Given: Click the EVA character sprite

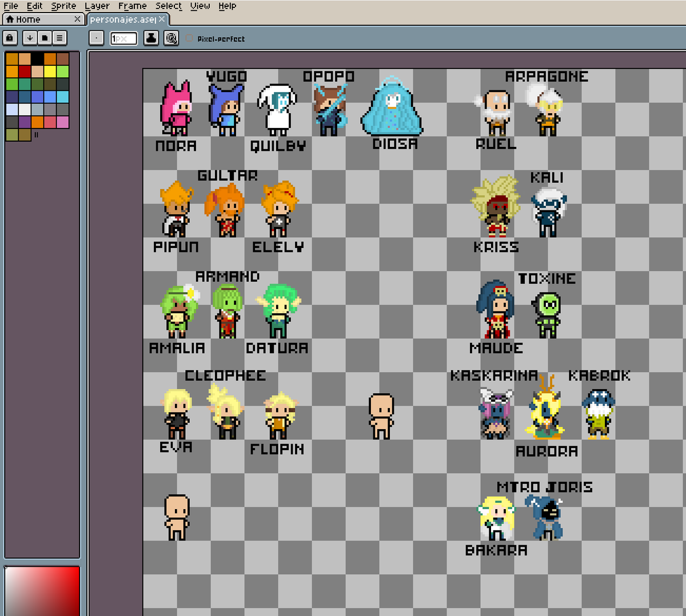Looking at the screenshot, I should 177,414.
